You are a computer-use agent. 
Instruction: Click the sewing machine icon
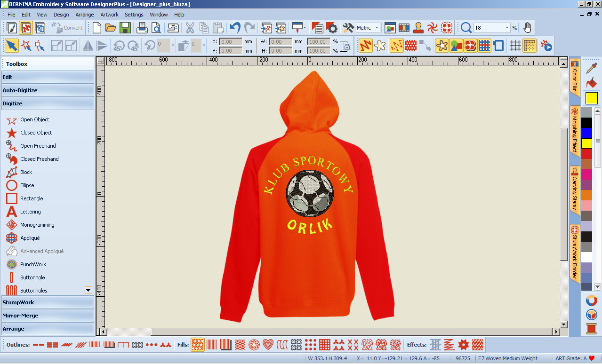point(172,28)
